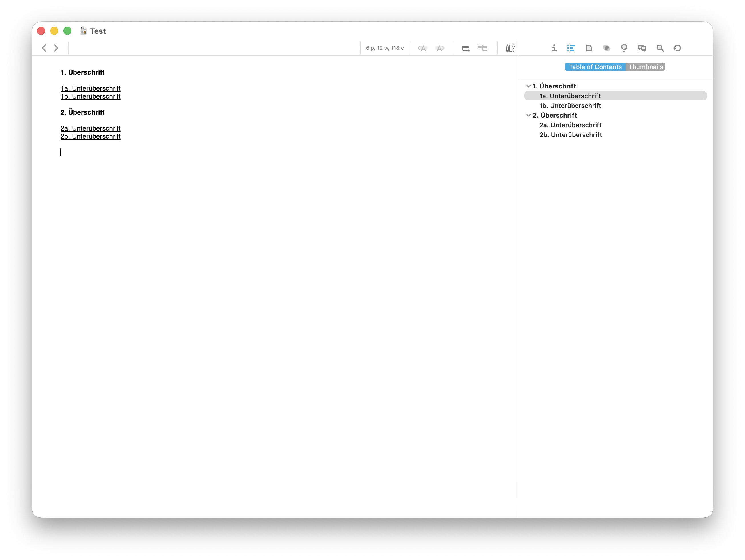Toggle the line wrap icon in toolbar
745x560 pixels.
point(466,48)
